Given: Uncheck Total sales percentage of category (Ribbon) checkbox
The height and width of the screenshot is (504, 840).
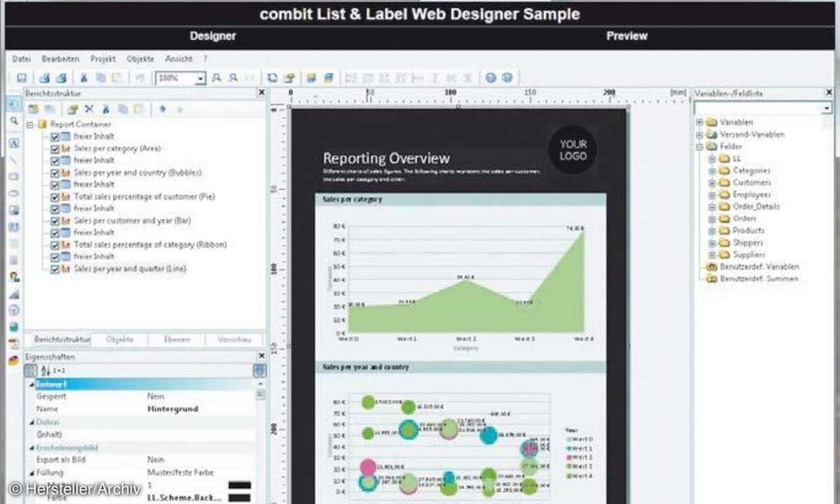Looking at the screenshot, I should point(55,245).
